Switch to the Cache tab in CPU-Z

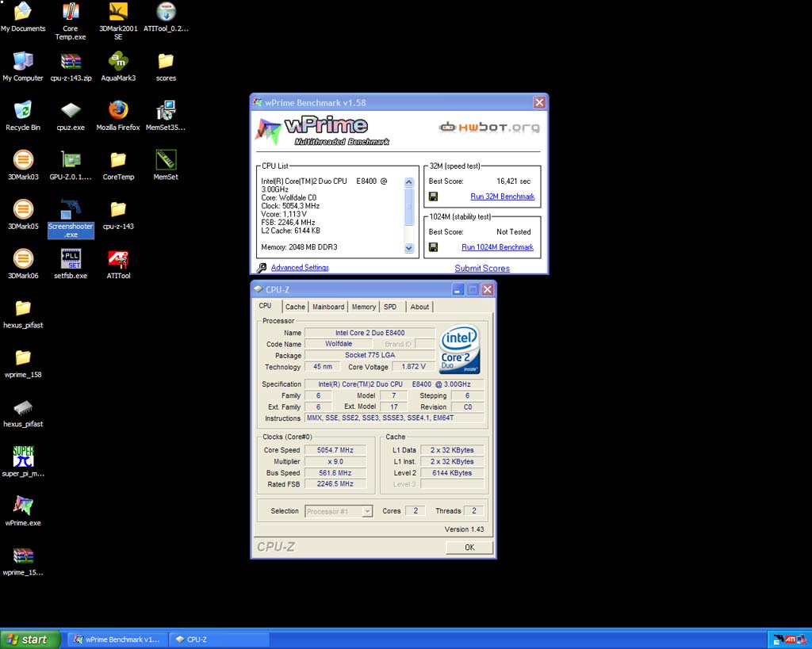click(295, 307)
